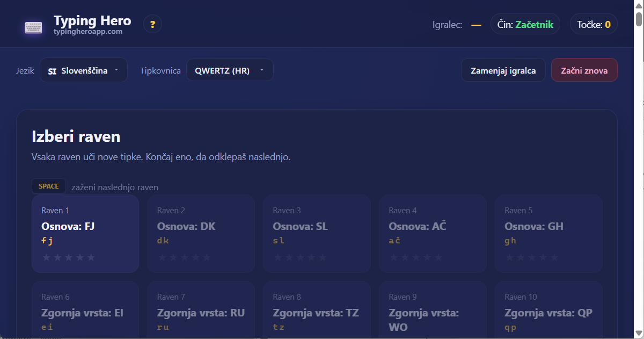Open the Slovenščina language dropdown
The height and width of the screenshot is (339, 644).
(84, 70)
